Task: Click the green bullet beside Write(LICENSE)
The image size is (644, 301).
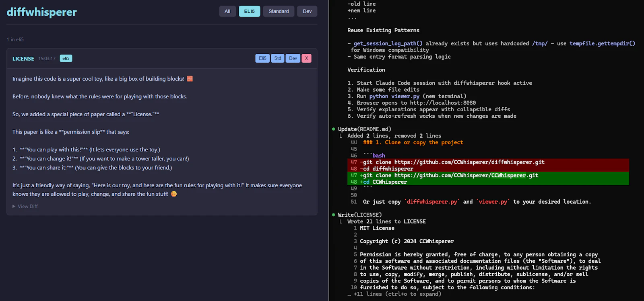Action: (334, 215)
